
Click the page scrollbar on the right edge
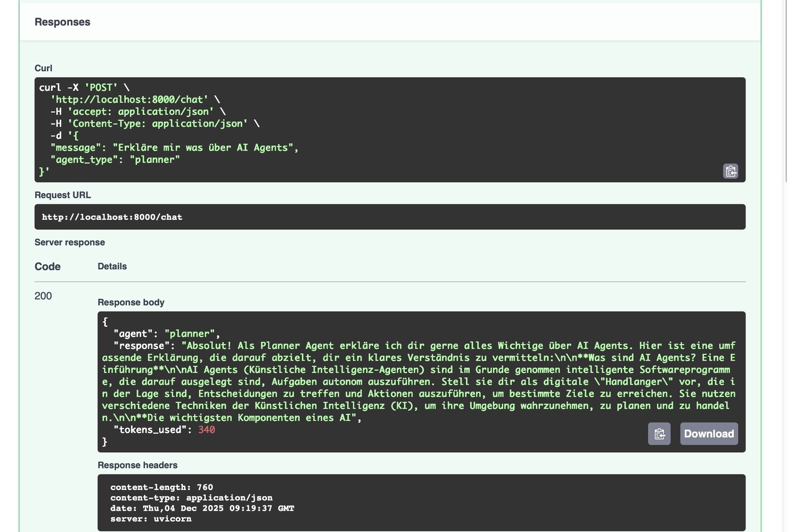click(784, 90)
